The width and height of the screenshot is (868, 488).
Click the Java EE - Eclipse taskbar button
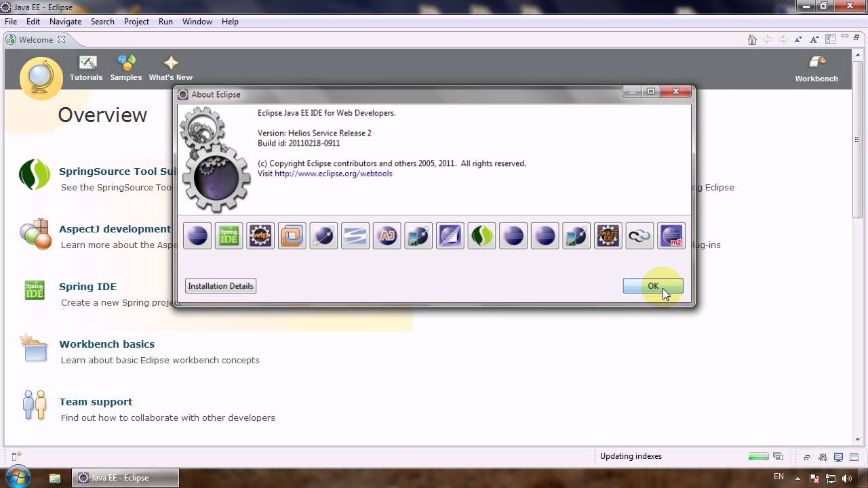(x=125, y=478)
